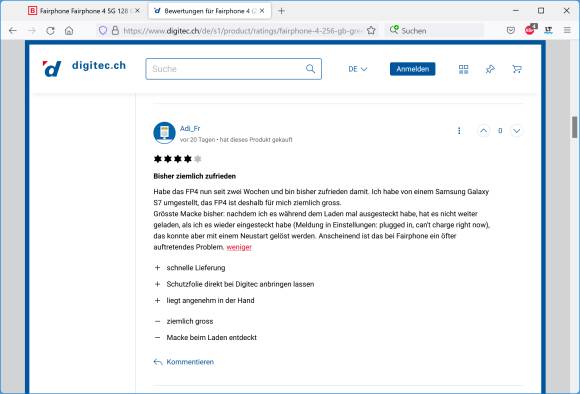The width and height of the screenshot is (580, 394).
Task: Reload the current page
Action: pyautogui.click(x=50, y=31)
